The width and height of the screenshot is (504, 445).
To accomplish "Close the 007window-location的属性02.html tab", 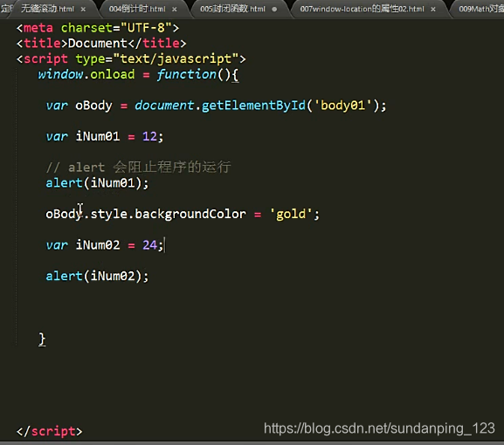I will click(433, 10).
